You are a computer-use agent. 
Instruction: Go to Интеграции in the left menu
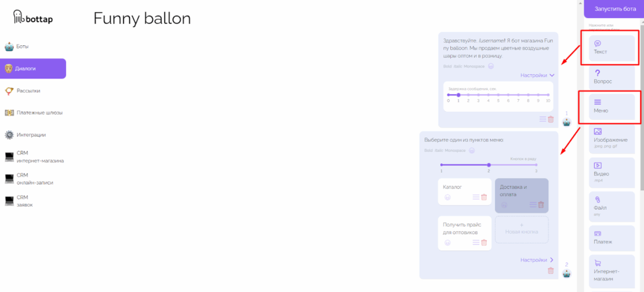(33, 134)
